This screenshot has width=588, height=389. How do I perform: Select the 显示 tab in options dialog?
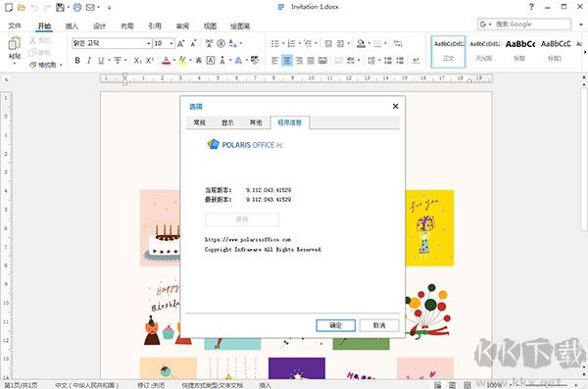[x=227, y=122]
